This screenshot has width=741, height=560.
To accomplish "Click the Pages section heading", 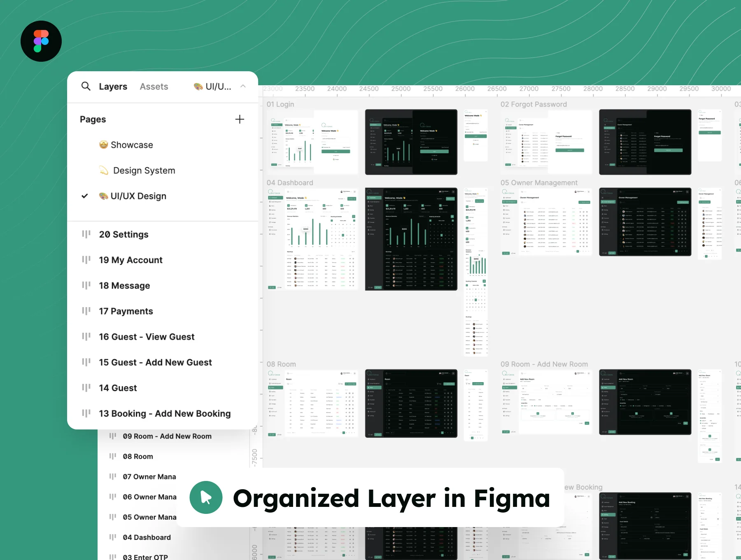I will [x=93, y=119].
